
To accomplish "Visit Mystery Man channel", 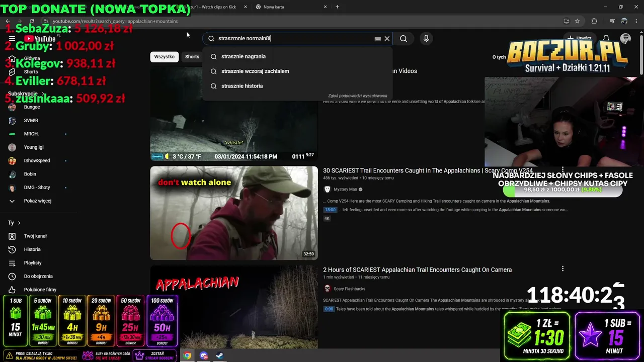I will 345,189.
